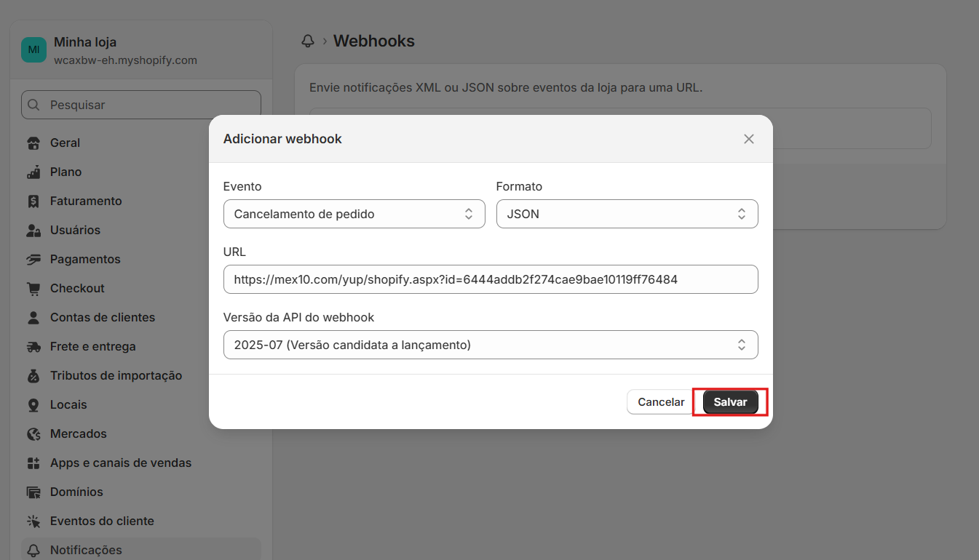Image resolution: width=979 pixels, height=560 pixels.
Task: Click the Pesquisar search box
Action: [x=141, y=105]
